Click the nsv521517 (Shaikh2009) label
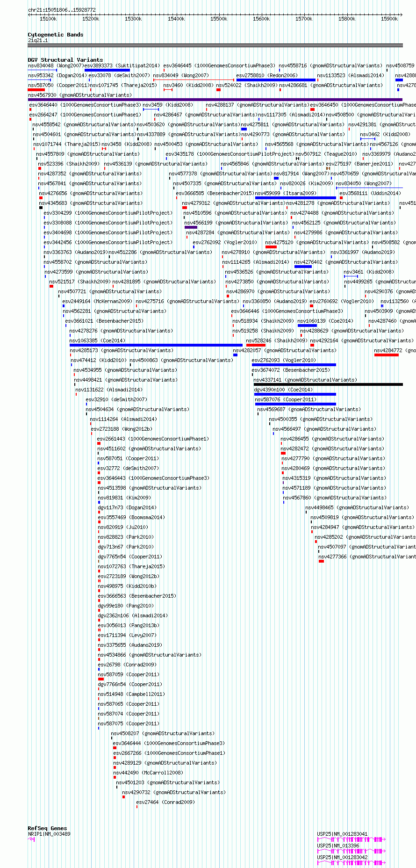Image resolution: width=416 pixels, height=868 pixels. click(80, 282)
